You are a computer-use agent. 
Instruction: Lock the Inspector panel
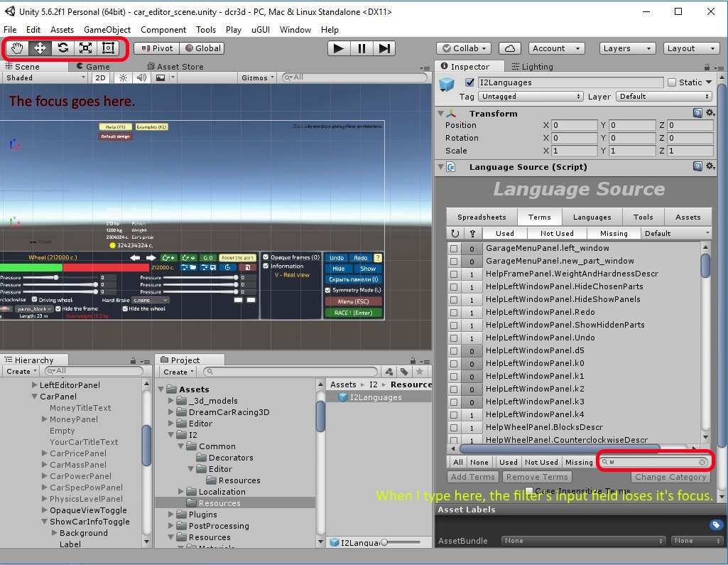[707, 68]
